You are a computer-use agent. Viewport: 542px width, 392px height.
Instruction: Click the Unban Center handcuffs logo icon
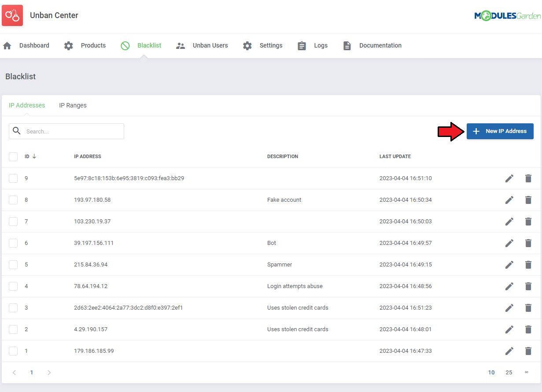pyautogui.click(x=12, y=15)
